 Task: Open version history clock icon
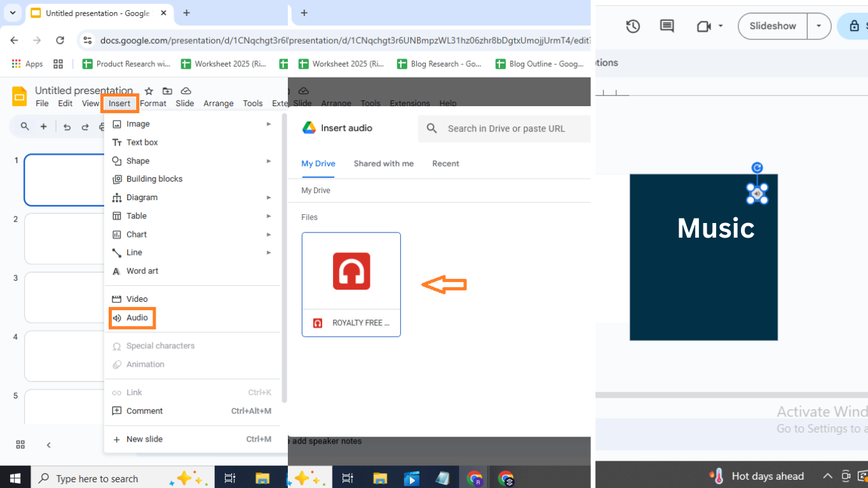point(632,26)
